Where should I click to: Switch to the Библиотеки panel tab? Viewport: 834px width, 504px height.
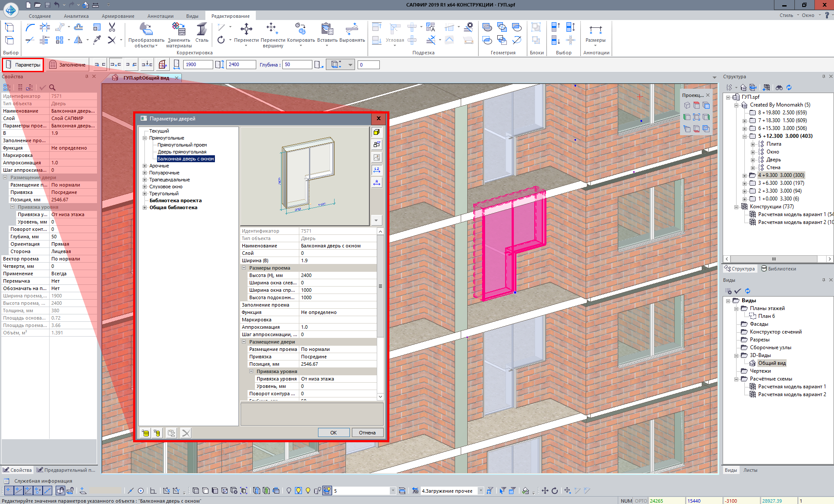(x=779, y=269)
